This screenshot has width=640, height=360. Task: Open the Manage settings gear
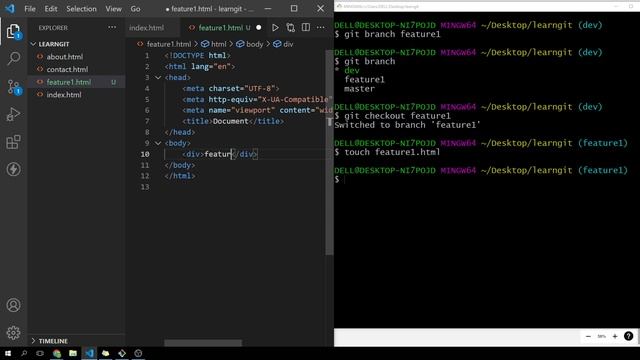[x=13, y=333]
